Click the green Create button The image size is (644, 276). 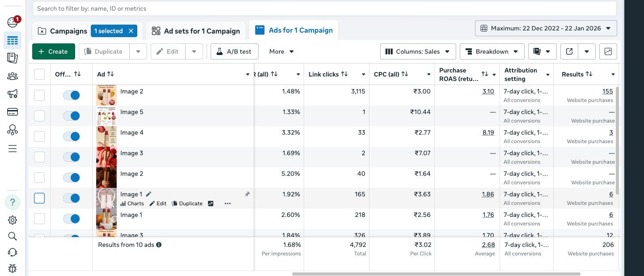point(53,51)
